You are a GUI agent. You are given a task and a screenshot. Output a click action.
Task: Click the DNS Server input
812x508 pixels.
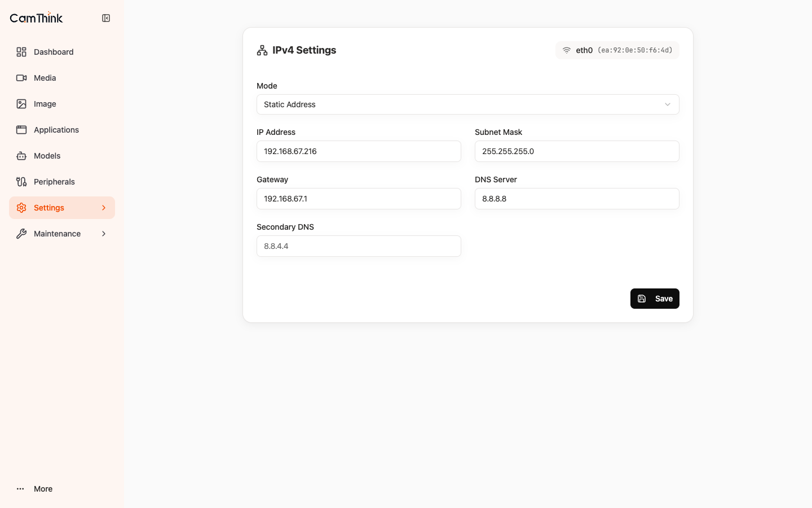coord(577,199)
